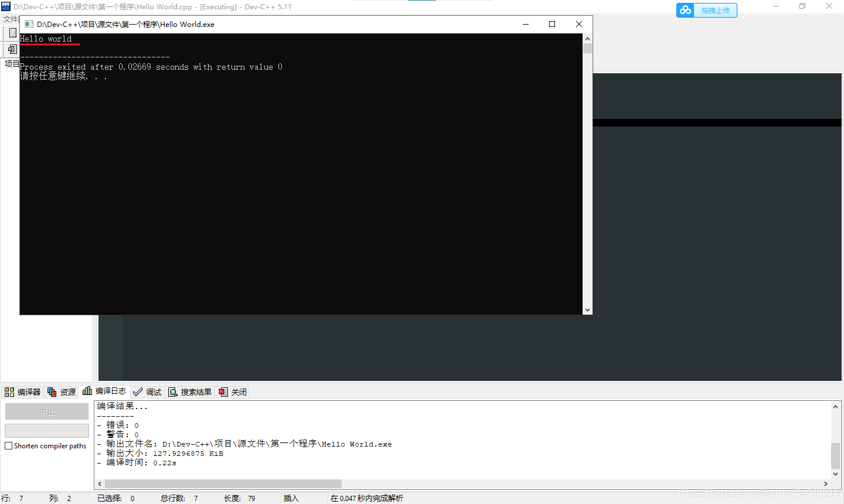
Task: Click the console scrollbar up arrow
Action: pyautogui.click(x=587, y=39)
